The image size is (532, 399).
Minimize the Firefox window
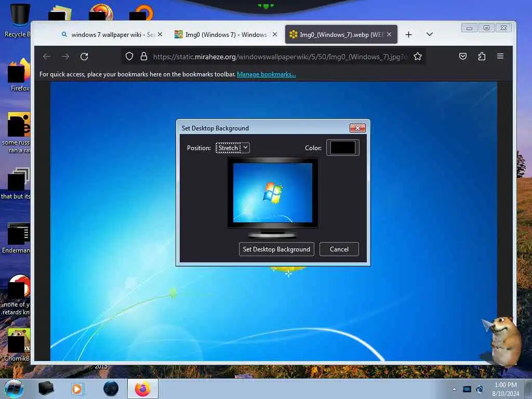(470, 28)
